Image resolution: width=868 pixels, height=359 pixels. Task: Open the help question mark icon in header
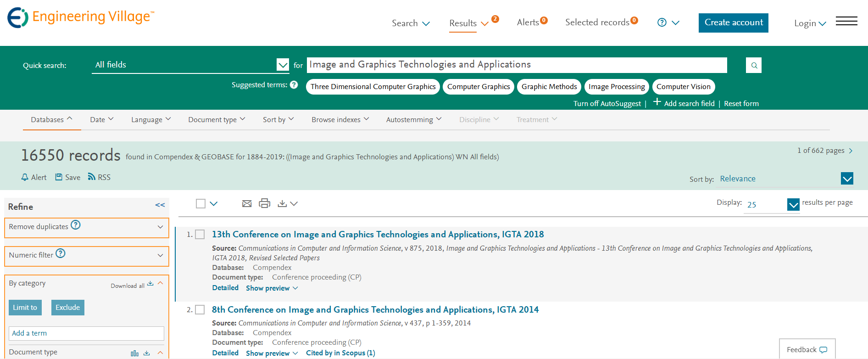(662, 22)
